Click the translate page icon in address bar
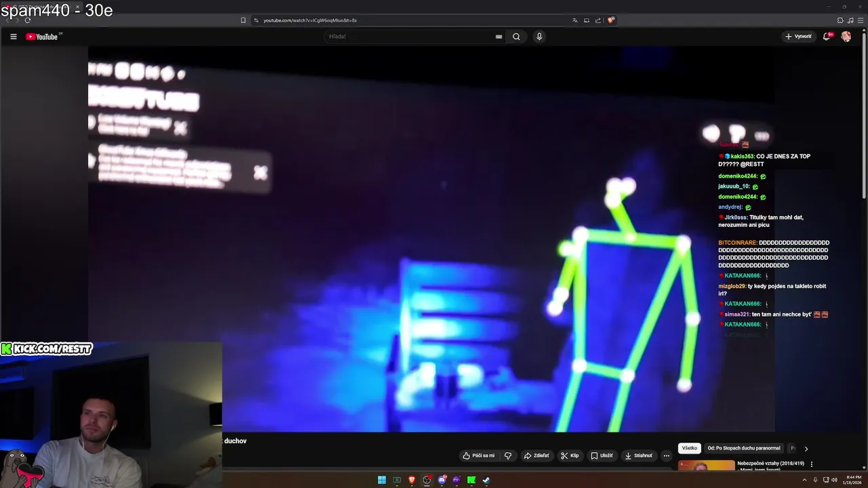The height and width of the screenshot is (488, 868). coord(575,20)
